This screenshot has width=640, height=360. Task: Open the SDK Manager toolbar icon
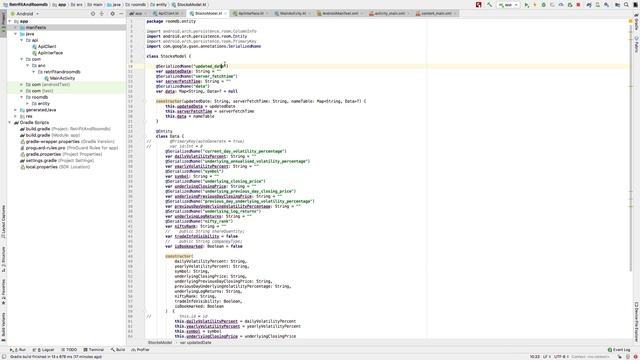(x=606, y=5)
